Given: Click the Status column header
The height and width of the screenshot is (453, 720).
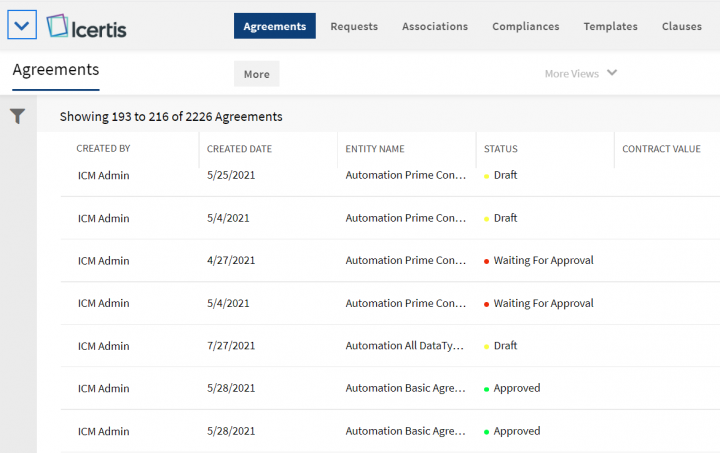Looking at the screenshot, I should tap(500, 149).
